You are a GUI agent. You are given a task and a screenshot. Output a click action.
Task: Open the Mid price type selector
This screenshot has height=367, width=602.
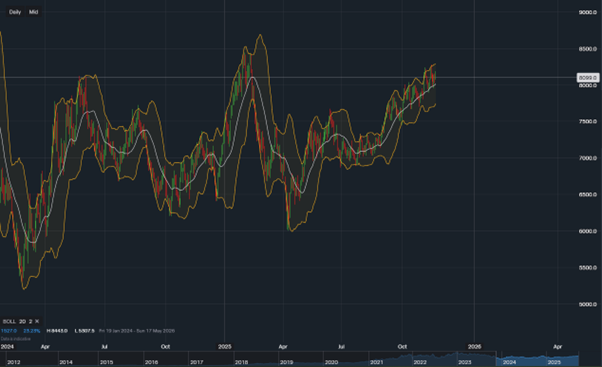[x=33, y=12]
